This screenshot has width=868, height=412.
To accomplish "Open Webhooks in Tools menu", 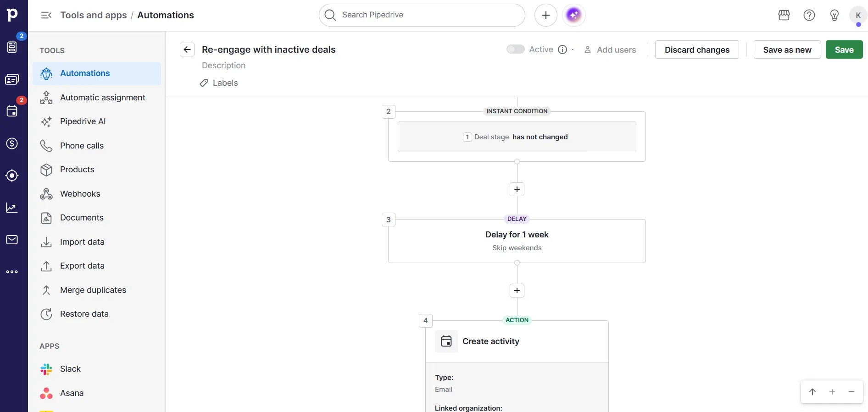I will 97,194.
